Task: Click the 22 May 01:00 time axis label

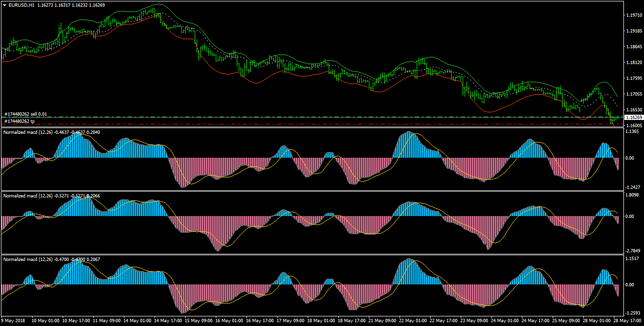Action: point(413,321)
